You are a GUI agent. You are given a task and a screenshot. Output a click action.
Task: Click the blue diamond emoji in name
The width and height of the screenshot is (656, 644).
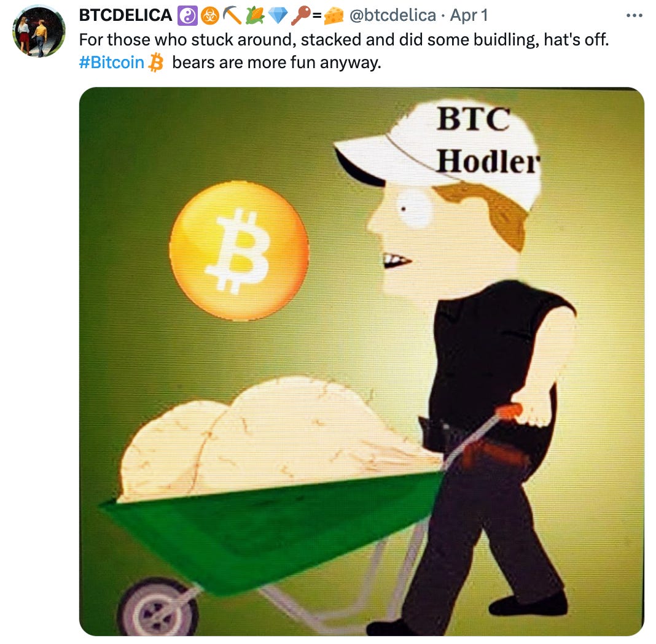278,16
